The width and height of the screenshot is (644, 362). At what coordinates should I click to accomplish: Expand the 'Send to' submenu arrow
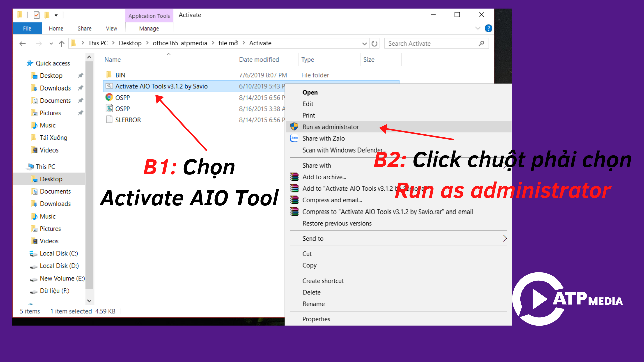coord(505,238)
